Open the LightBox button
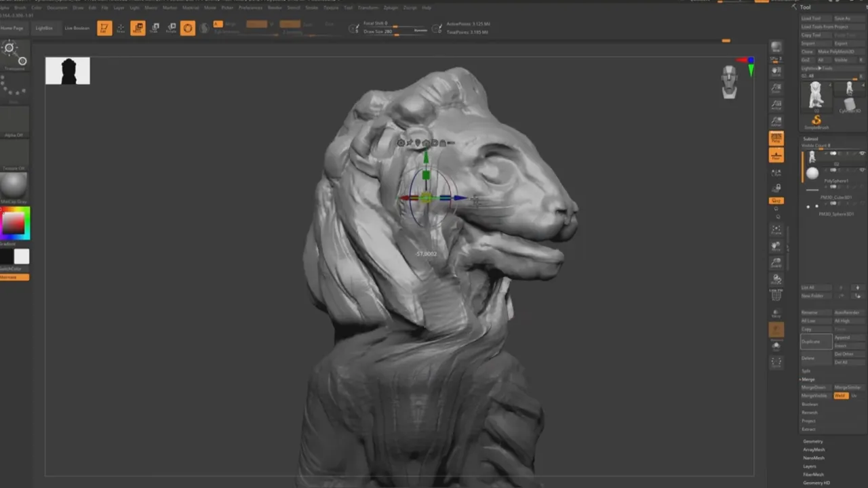 click(44, 28)
